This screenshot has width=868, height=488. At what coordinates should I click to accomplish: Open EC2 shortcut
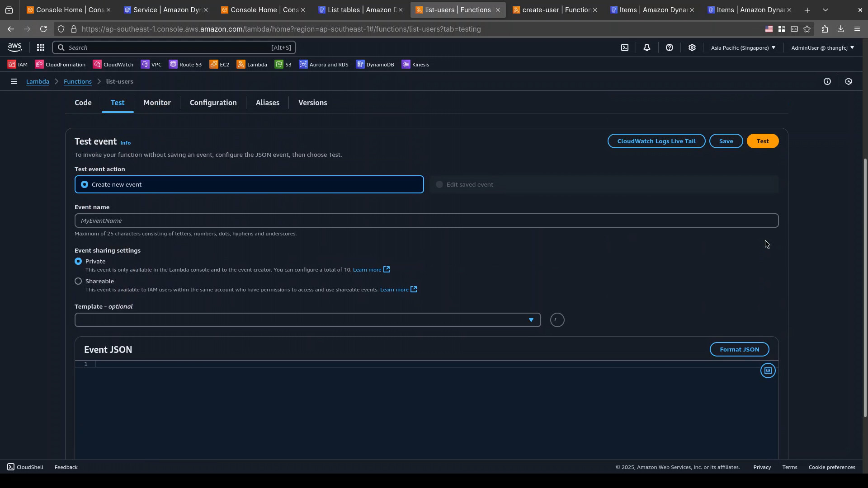click(x=220, y=65)
